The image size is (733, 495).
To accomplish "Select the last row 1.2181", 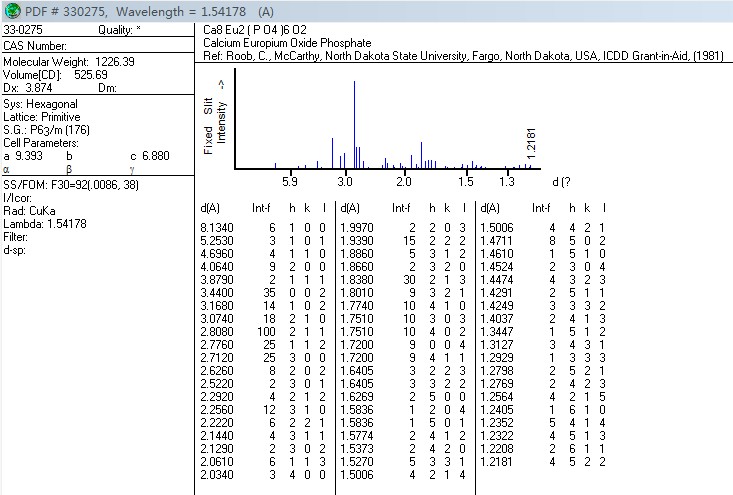I will [543, 462].
